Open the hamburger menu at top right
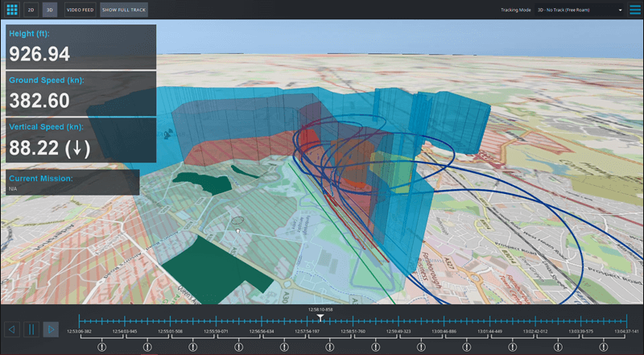644x355 pixels. coord(635,10)
